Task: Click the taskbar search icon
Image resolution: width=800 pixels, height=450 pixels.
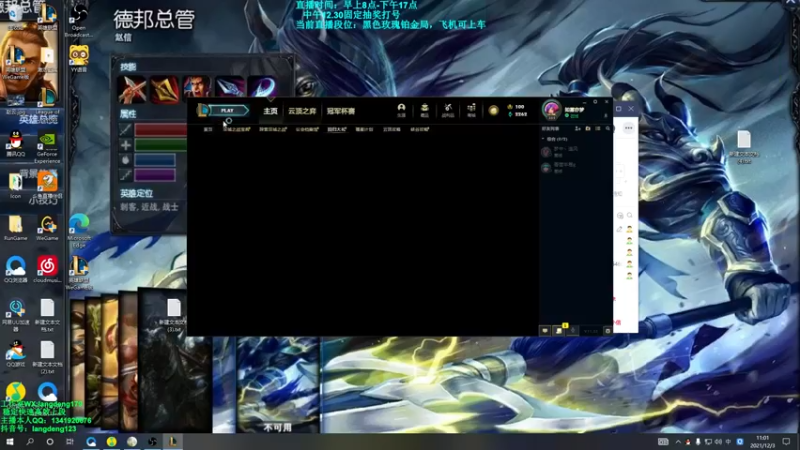Action: point(30,441)
